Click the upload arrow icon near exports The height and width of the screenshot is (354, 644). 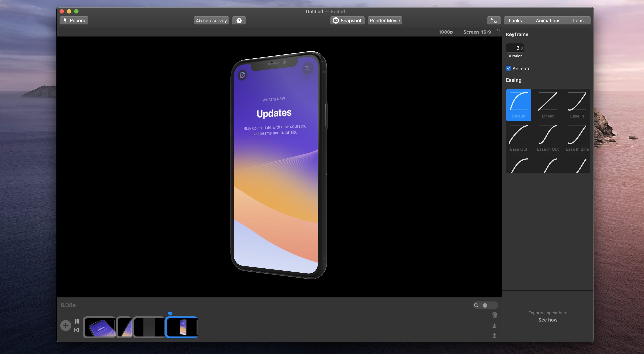[494, 335]
